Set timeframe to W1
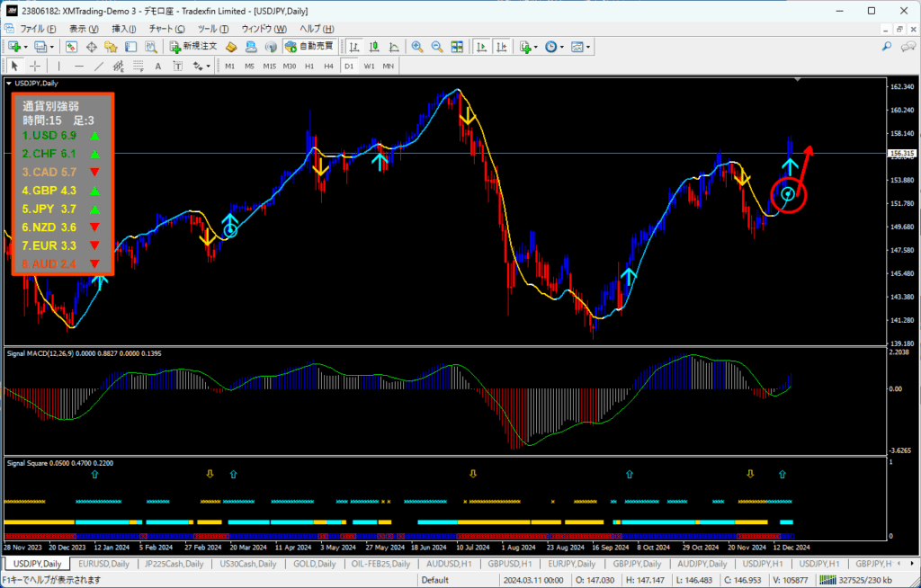Viewport: 921px width, 588px height. (x=369, y=67)
